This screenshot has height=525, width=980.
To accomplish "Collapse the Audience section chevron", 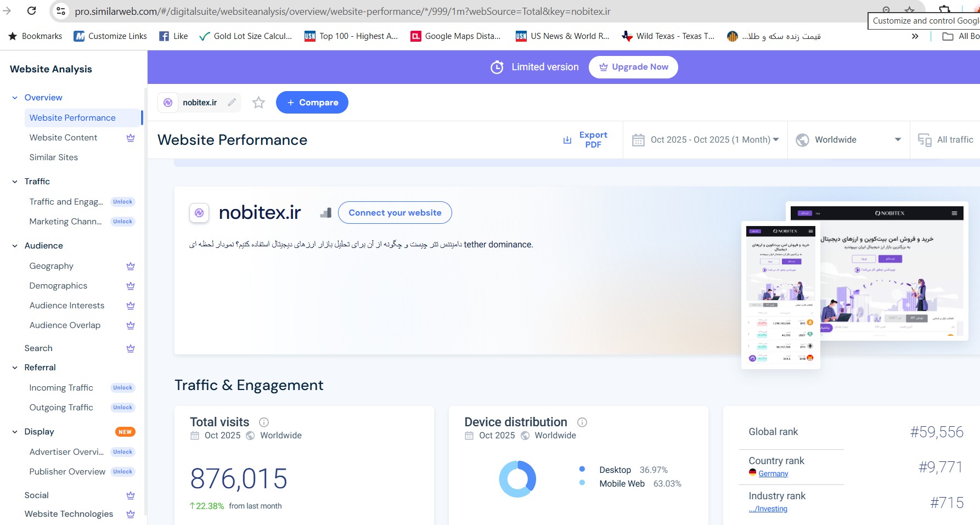I will [x=15, y=246].
